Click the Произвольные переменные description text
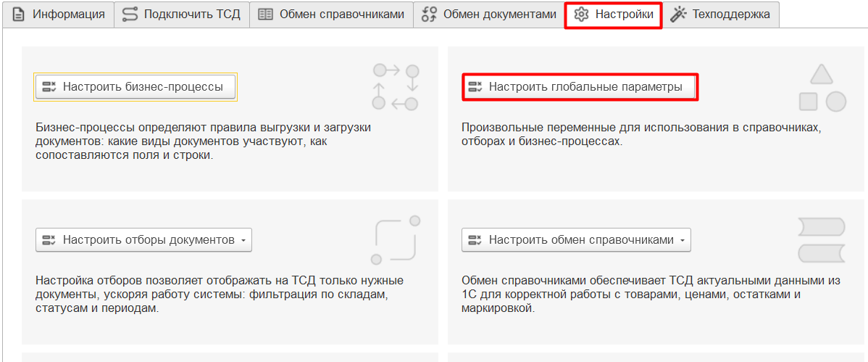Image resolution: width=868 pixels, height=362 pixels. click(641, 134)
